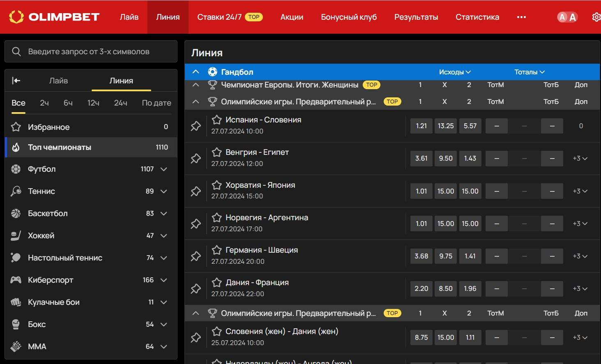This screenshot has height=364, width=601.
Task: Open the Исходы dropdown
Action: point(454,72)
